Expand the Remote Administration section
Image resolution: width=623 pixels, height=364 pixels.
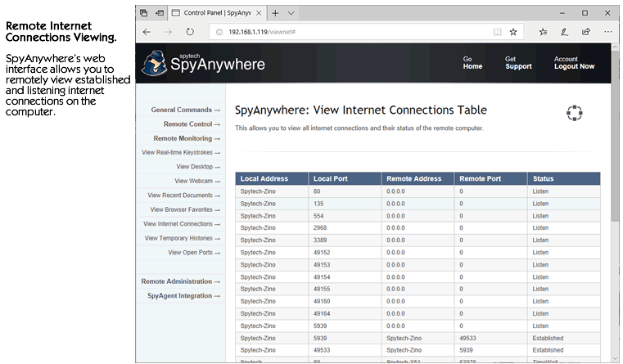180,281
